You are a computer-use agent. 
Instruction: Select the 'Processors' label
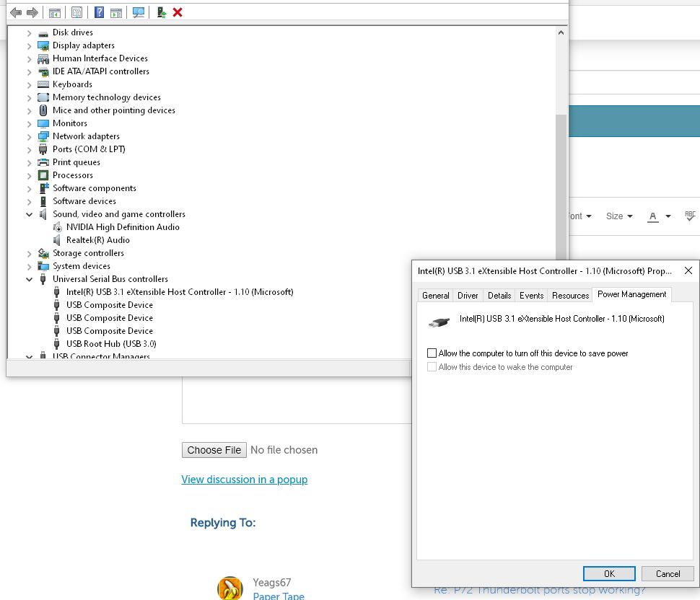73,175
